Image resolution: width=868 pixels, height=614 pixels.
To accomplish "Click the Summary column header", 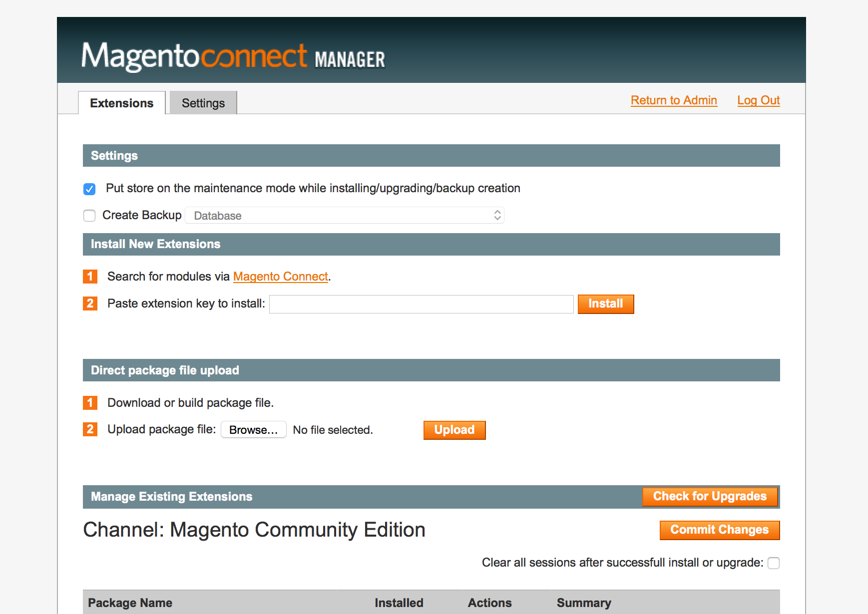I will click(x=584, y=603).
